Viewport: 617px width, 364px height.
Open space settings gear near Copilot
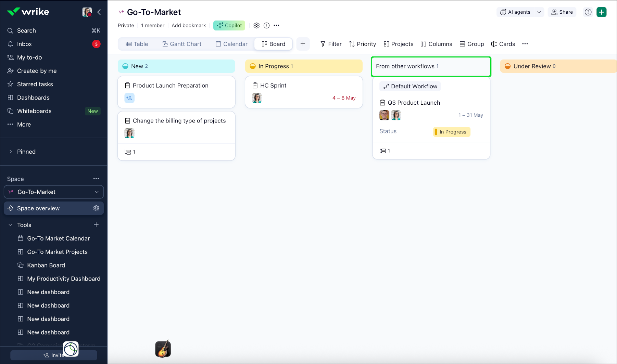[256, 25]
